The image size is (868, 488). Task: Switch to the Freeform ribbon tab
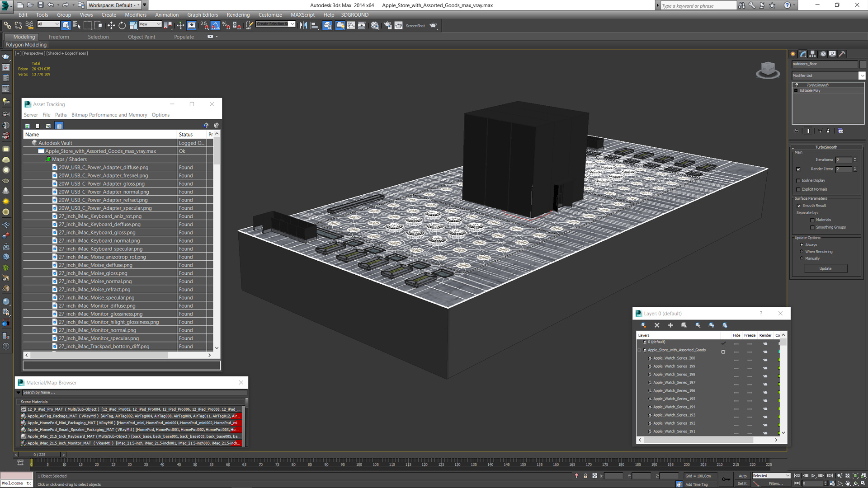(x=59, y=37)
